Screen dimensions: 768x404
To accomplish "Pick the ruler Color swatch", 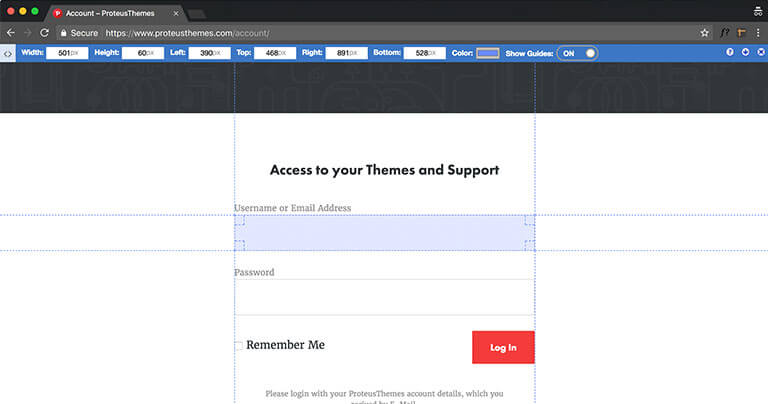I will 488,53.
